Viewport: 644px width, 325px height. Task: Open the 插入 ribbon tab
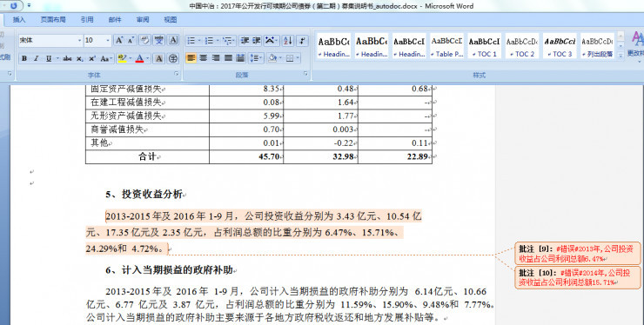(x=19, y=20)
